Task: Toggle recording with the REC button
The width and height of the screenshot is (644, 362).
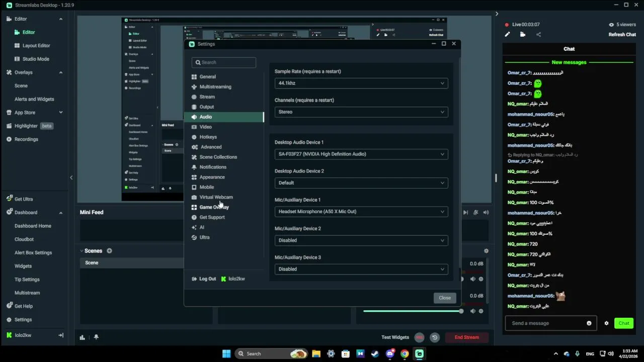Action: tap(420, 337)
